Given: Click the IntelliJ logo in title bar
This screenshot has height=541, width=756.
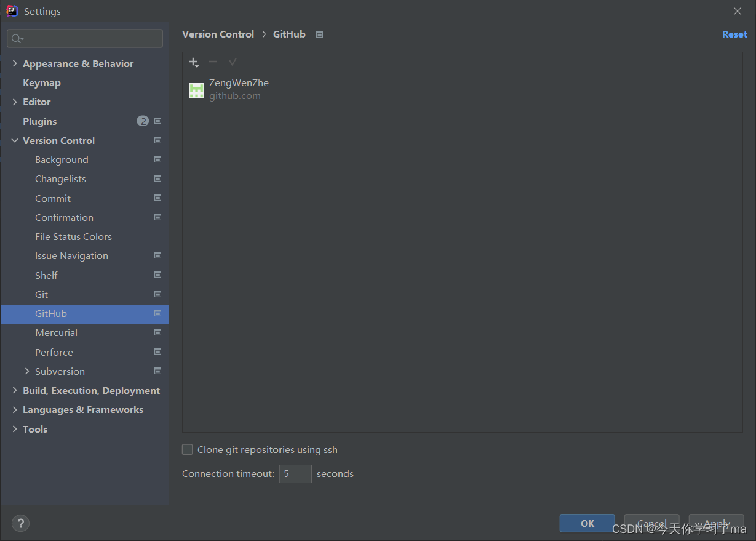Looking at the screenshot, I should tap(12, 11).
